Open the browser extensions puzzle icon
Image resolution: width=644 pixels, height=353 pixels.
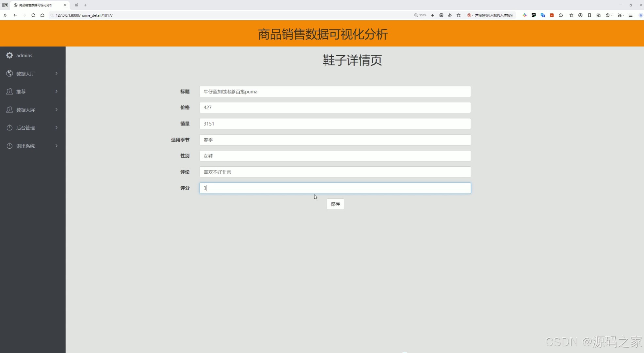point(561,15)
